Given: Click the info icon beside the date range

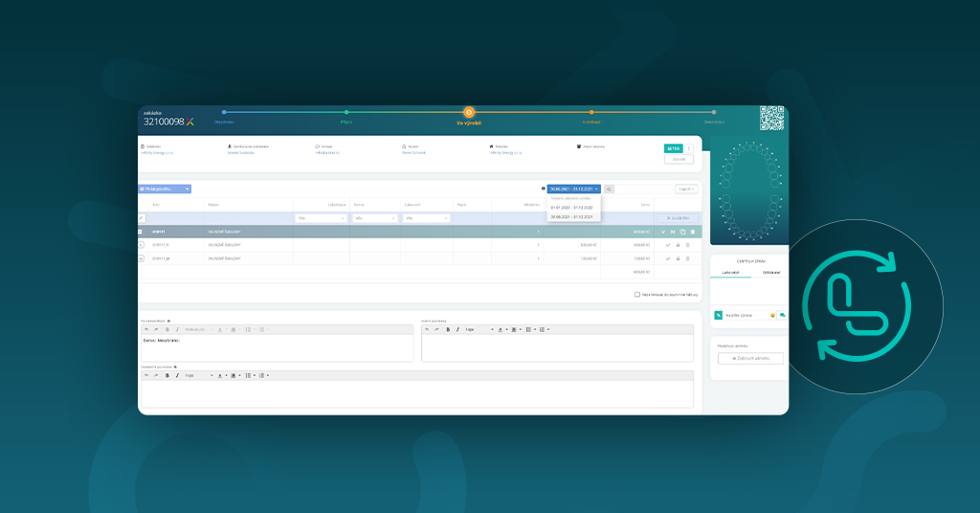Looking at the screenshot, I should pyautogui.click(x=544, y=189).
